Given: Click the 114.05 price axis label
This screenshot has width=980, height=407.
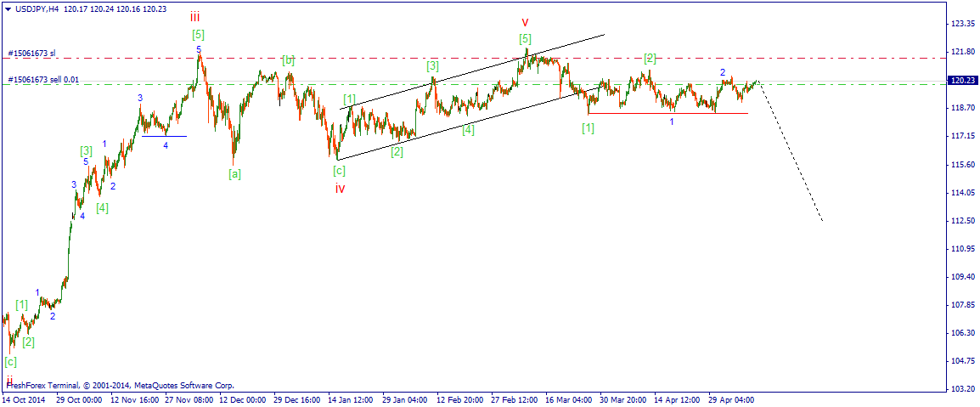Looking at the screenshot, I should coord(963,193).
